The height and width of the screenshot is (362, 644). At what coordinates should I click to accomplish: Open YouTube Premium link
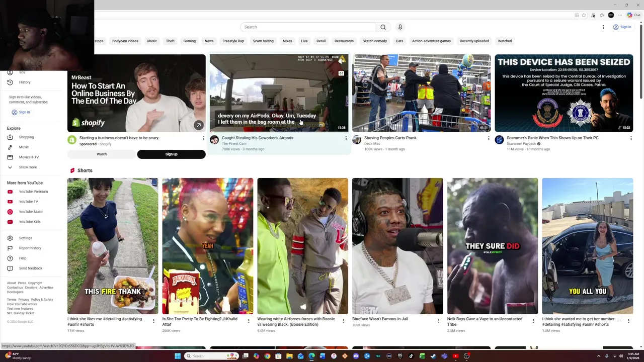pos(33,192)
